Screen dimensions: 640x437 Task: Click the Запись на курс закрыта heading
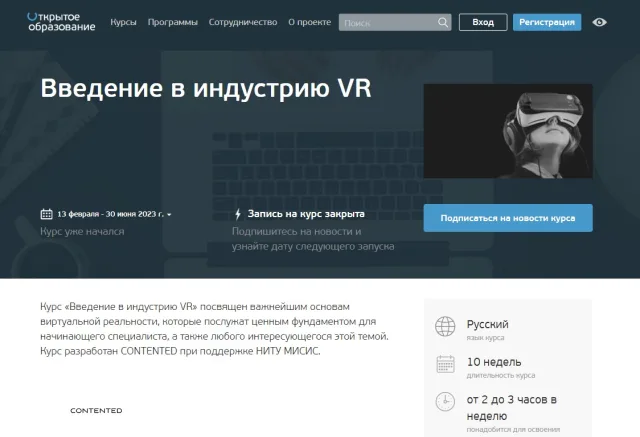click(306, 214)
